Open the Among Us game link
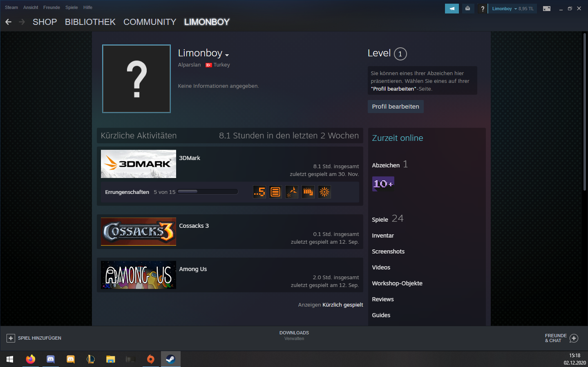 click(x=193, y=269)
